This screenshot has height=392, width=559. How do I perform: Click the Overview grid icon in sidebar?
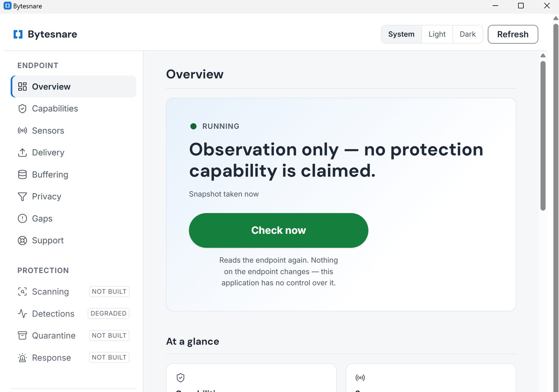pyautogui.click(x=22, y=87)
